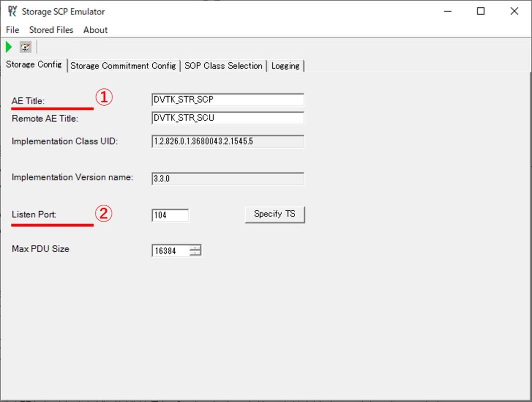532x402 pixels.
Task: Increase Max PDU Size with up arrow
Action: pyautogui.click(x=195, y=248)
